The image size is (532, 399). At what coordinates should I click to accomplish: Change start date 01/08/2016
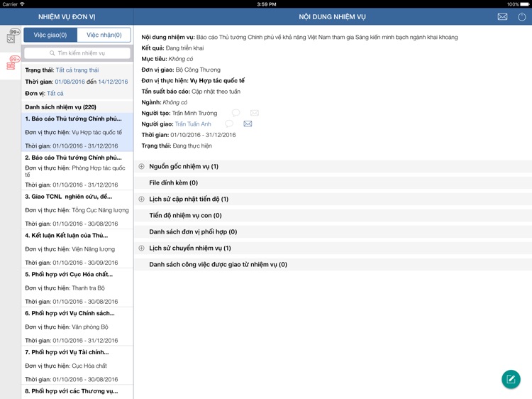pos(70,82)
